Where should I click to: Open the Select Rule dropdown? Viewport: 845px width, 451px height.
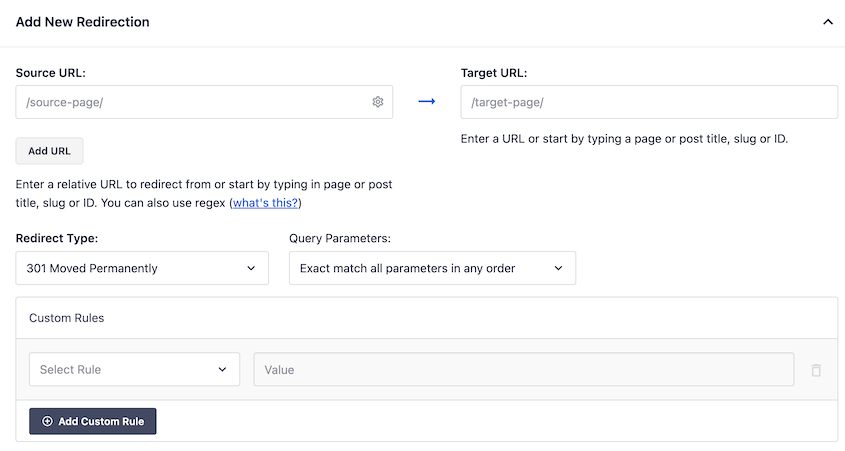tap(134, 369)
